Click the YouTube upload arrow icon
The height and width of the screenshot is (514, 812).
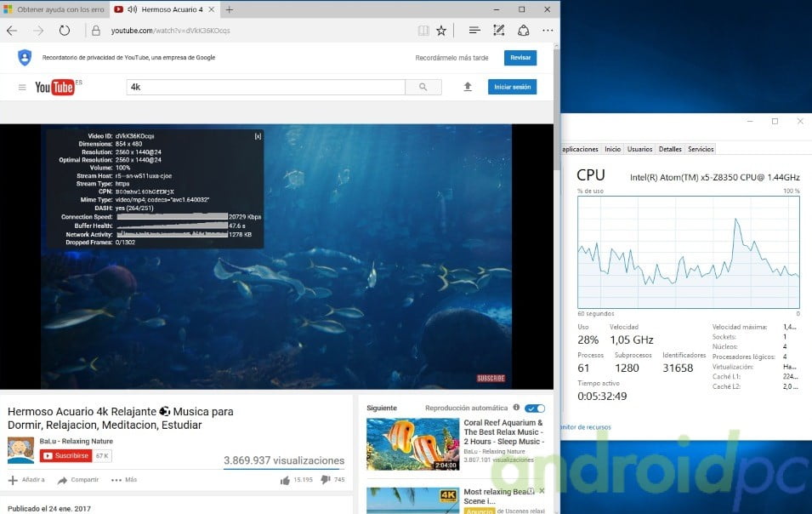point(467,87)
